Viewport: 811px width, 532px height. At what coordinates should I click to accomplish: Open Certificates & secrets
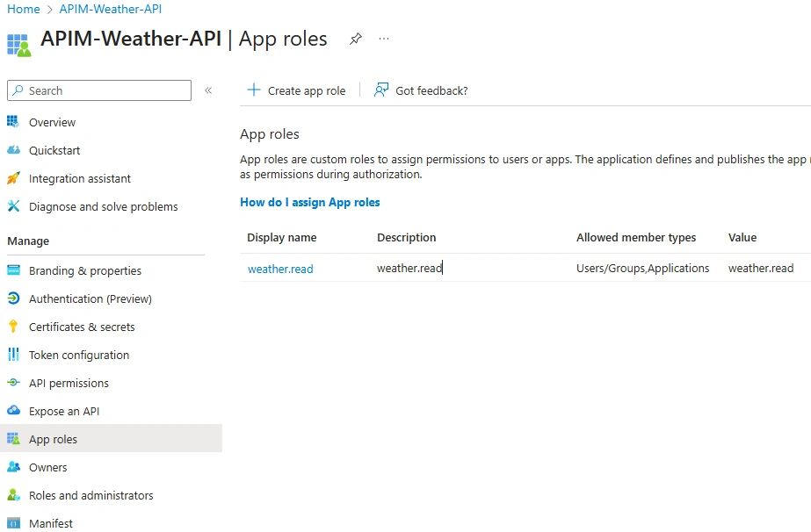pos(82,327)
